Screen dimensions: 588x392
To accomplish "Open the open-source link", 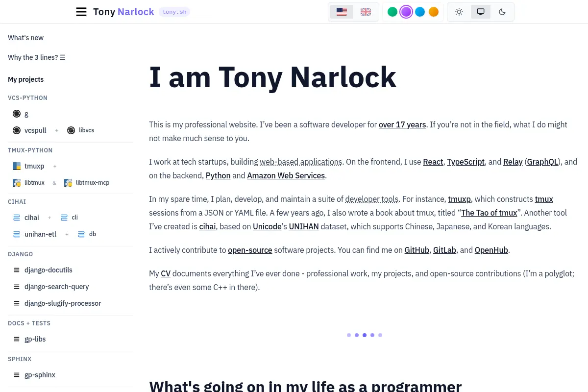I will (x=250, y=250).
